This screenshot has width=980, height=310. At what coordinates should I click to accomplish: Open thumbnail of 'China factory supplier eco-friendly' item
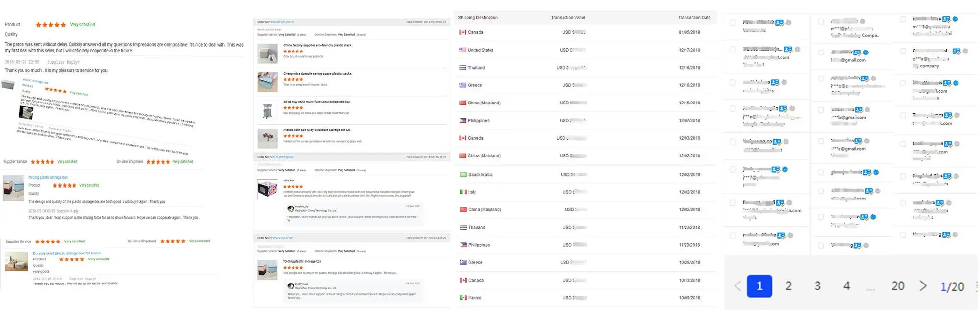268,54
